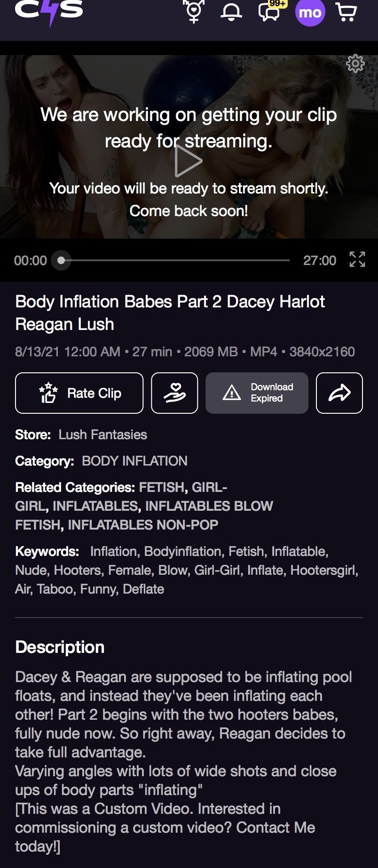The height and width of the screenshot is (868, 378).
Task: Click the Download Expired button
Action: [x=257, y=393]
